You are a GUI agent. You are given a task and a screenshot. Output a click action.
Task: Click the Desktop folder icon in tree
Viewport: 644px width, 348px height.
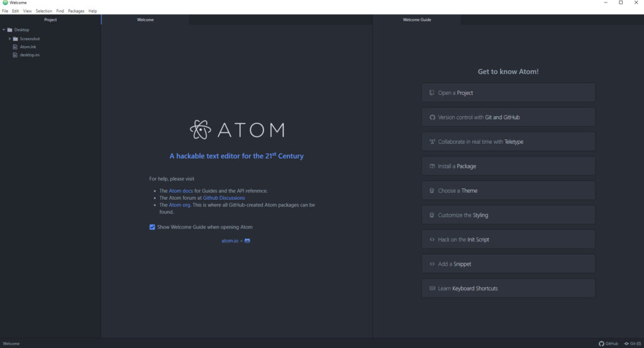[10, 30]
